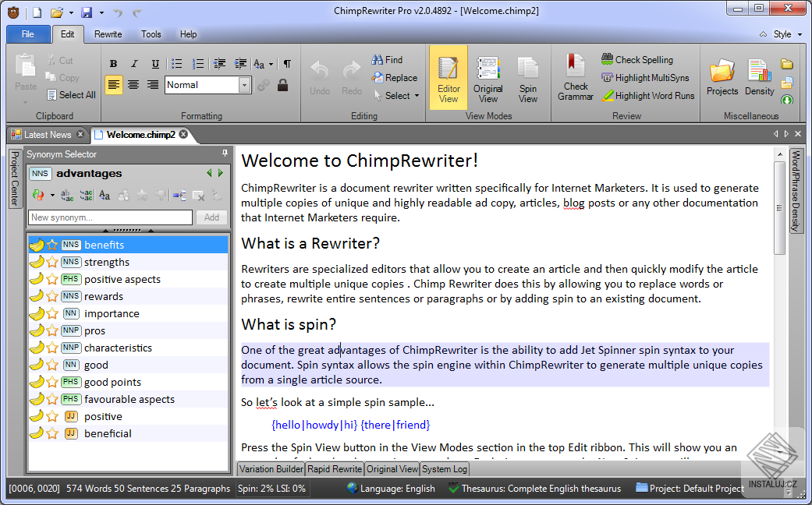Star the synonym 'rewards'
The width and height of the screenshot is (812, 505).
pyautogui.click(x=51, y=296)
